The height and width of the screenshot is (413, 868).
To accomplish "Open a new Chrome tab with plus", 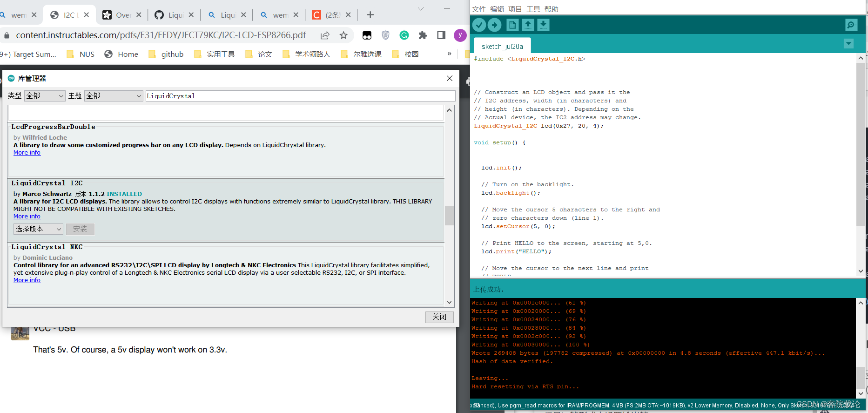I will tap(370, 15).
